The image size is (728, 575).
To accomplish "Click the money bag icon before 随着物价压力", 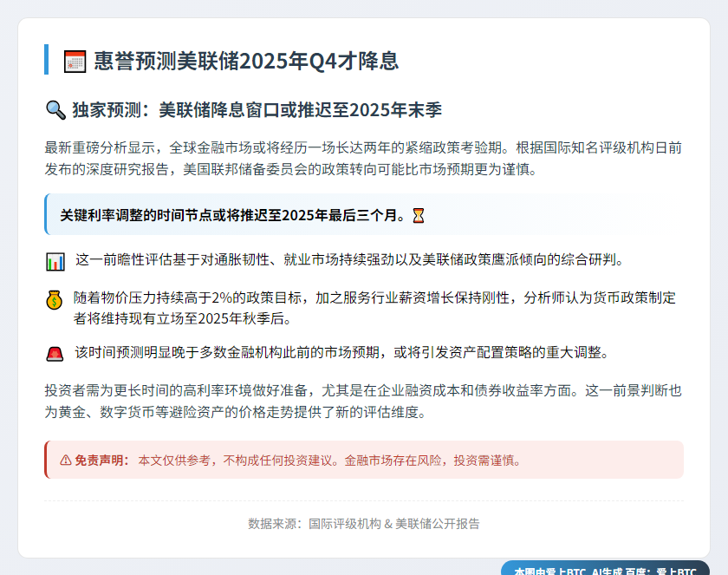I will tap(55, 299).
